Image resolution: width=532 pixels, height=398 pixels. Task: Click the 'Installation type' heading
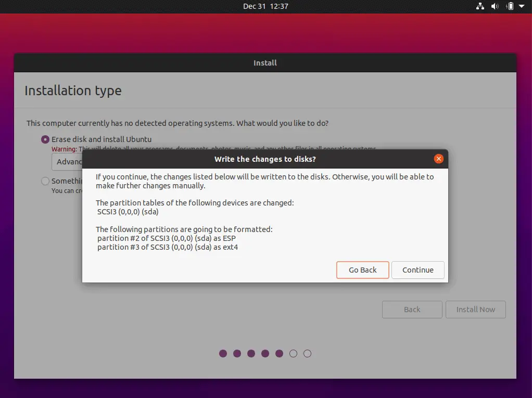pyautogui.click(x=73, y=91)
